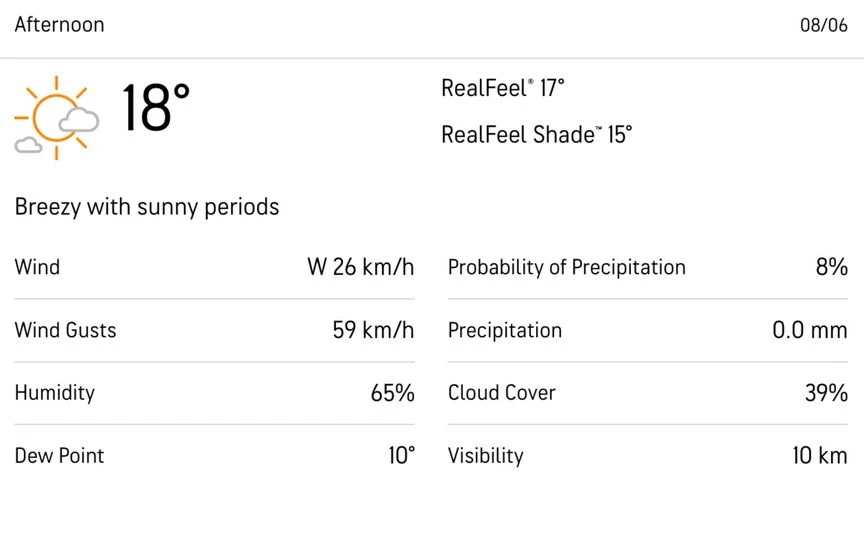This screenshot has width=864, height=540.
Task: Select the W 26 km/h wind value
Action: pyautogui.click(x=361, y=267)
